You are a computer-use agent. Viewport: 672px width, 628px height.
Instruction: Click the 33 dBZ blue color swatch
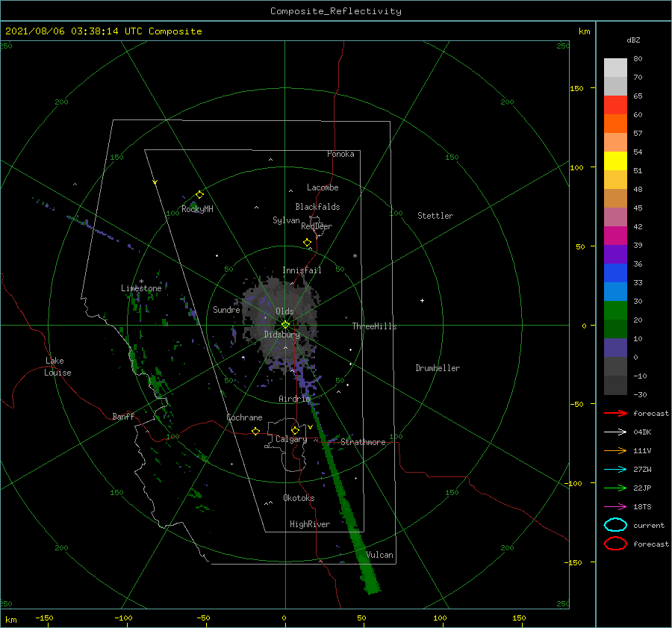coord(615,291)
